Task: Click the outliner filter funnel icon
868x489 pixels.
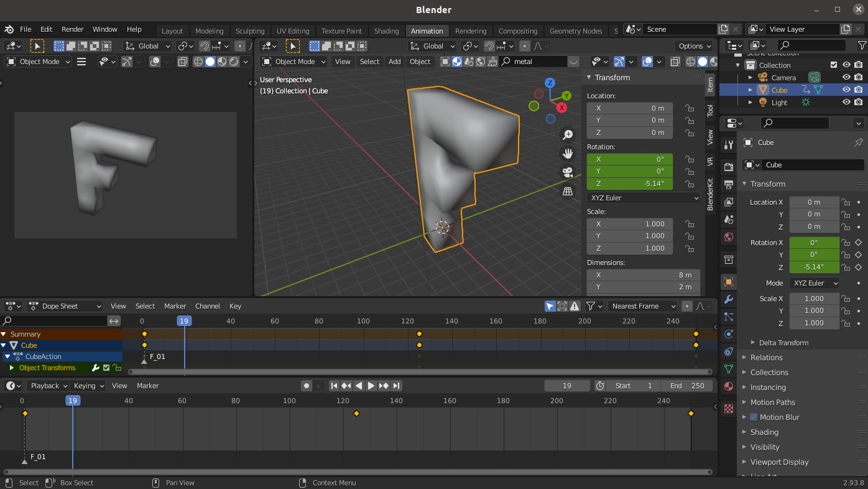Action: click(862, 45)
